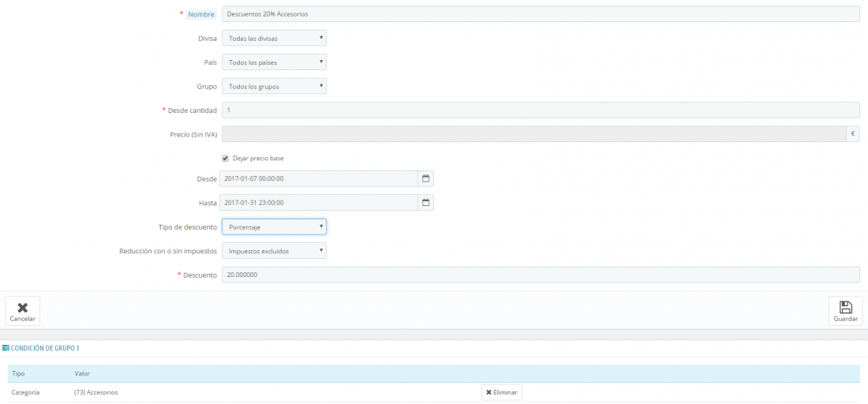
Task: Select the (73) Accesorios value cell
Action: pyautogui.click(x=95, y=392)
